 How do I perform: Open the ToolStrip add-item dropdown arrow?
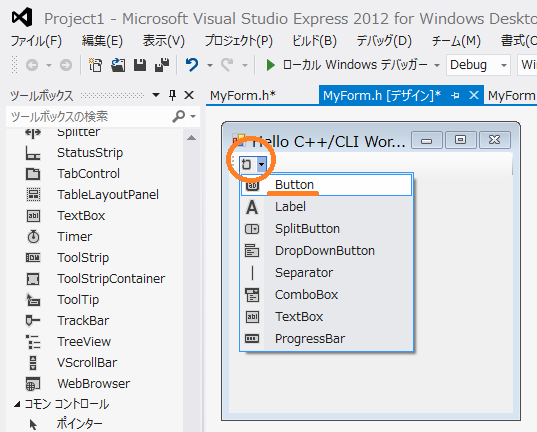[x=261, y=164]
